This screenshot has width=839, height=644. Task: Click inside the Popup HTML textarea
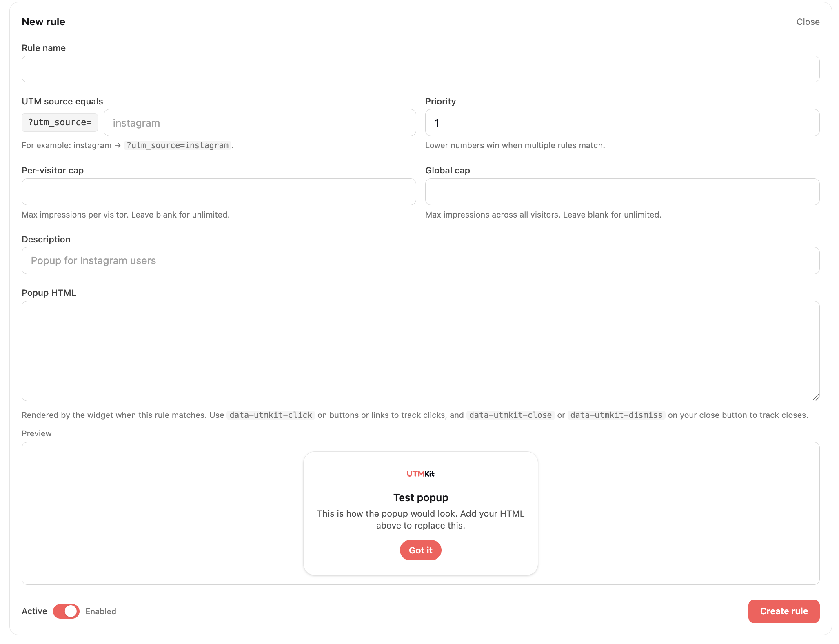pyautogui.click(x=420, y=351)
